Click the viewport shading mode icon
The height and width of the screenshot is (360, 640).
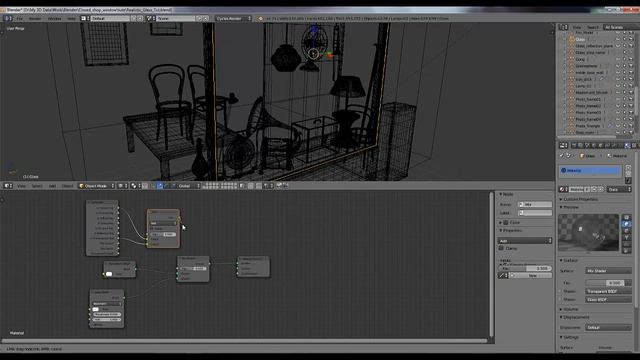pyautogui.click(x=122, y=186)
